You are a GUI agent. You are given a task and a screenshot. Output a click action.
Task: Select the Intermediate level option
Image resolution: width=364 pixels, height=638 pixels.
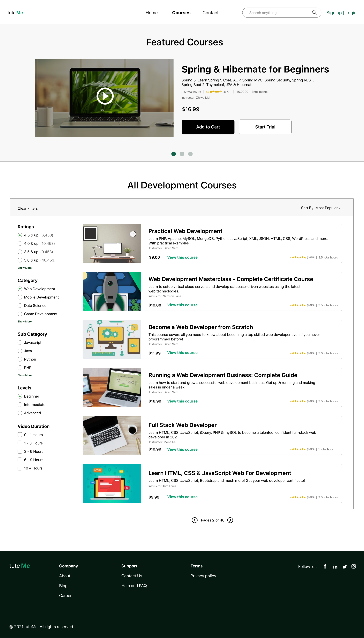coord(20,405)
